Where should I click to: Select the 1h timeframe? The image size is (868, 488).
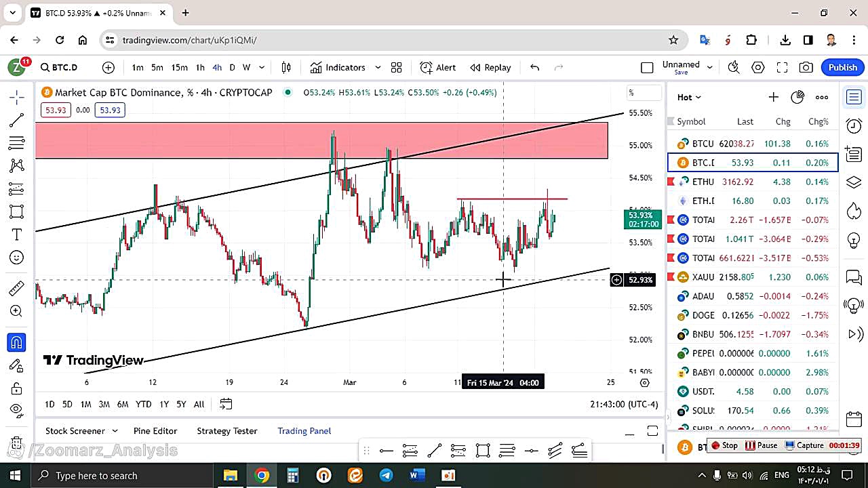(200, 67)
